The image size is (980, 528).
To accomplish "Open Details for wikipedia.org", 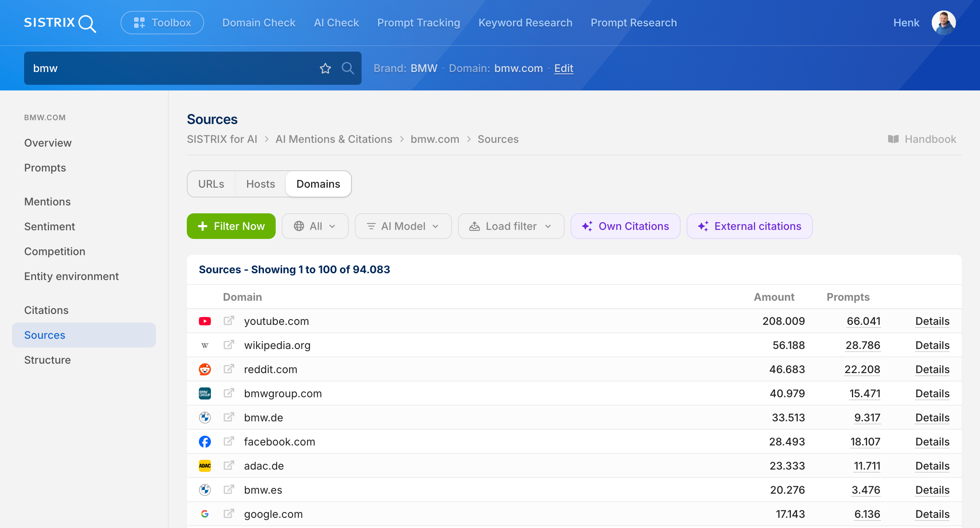I will point(932,345).
